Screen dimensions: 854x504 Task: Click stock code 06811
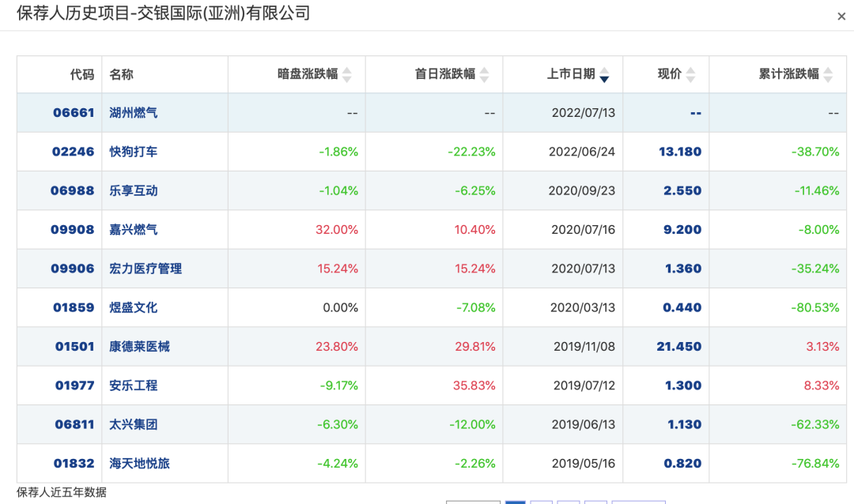tap(74, 424)
